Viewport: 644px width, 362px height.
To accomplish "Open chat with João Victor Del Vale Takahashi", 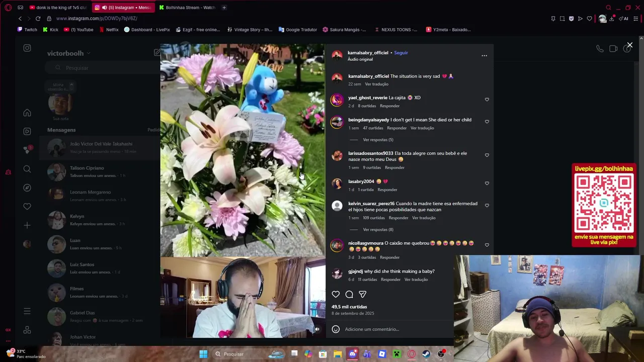I will click(x=100, y=147).
